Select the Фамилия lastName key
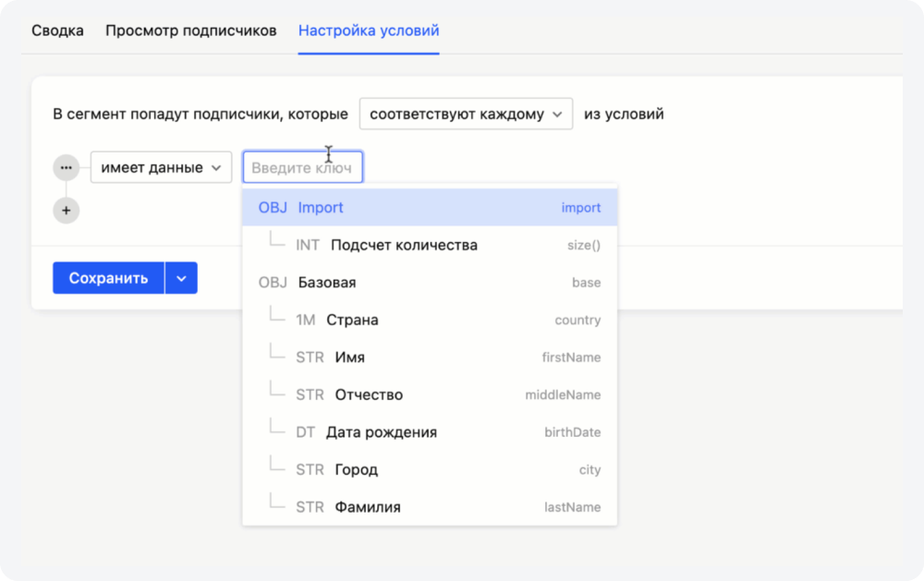924x581 pixels. tap(367, 507)
